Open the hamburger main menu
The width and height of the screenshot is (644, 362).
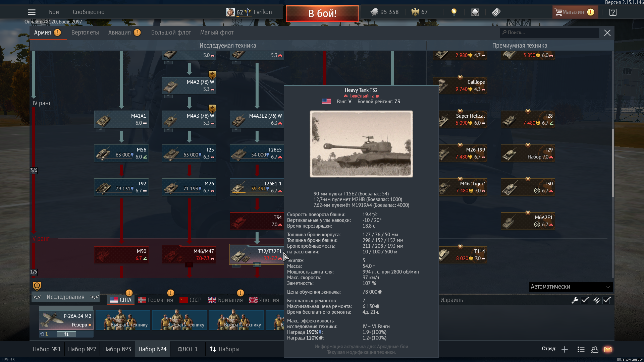click(32, 12)
